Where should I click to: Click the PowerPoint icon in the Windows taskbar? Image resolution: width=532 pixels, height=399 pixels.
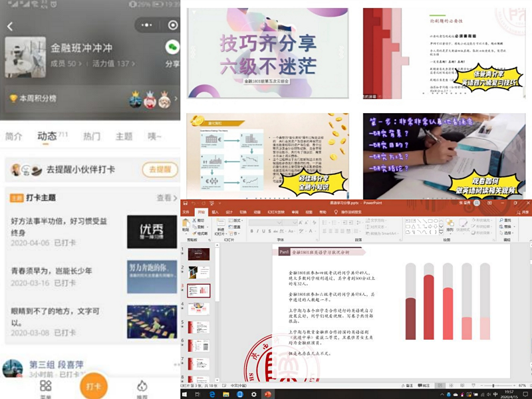pyautogui.click(x=268, y=394)
